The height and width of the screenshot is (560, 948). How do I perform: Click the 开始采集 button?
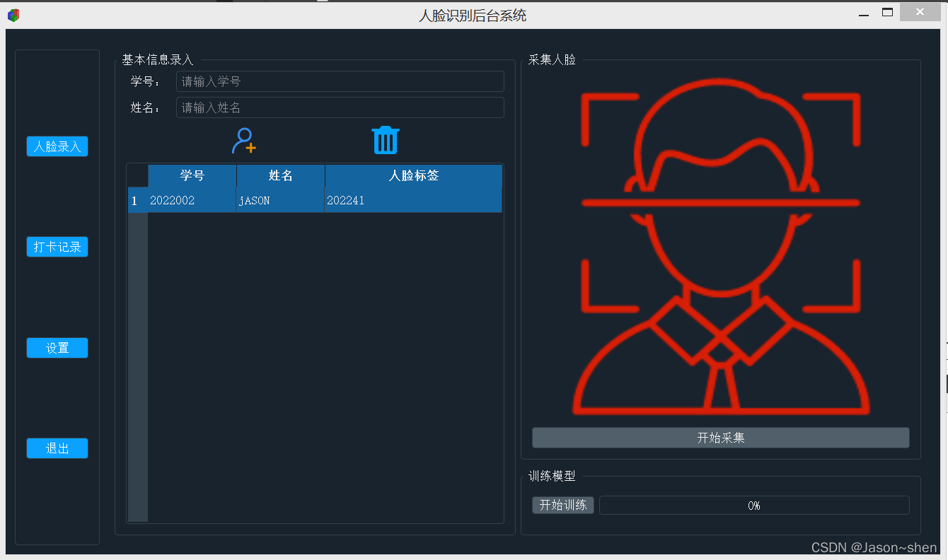click(720, 438)
